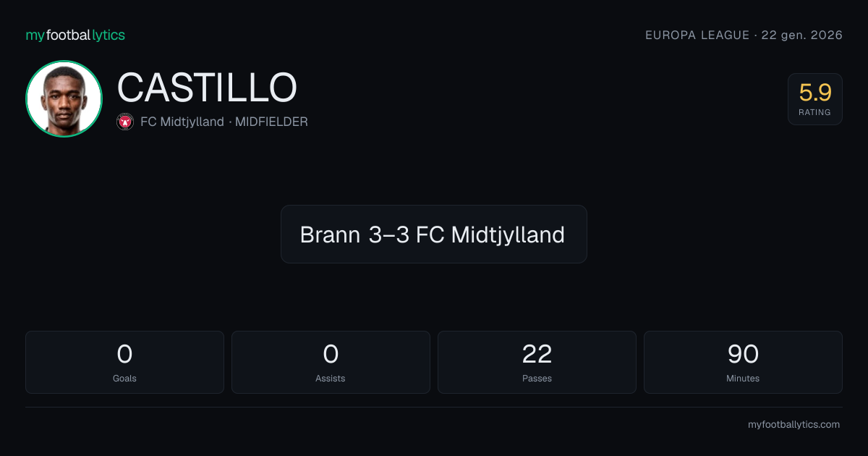Screen dimensions: 868x456
Task: Click the FC Midtjylland team name
Action: point(182,122)
